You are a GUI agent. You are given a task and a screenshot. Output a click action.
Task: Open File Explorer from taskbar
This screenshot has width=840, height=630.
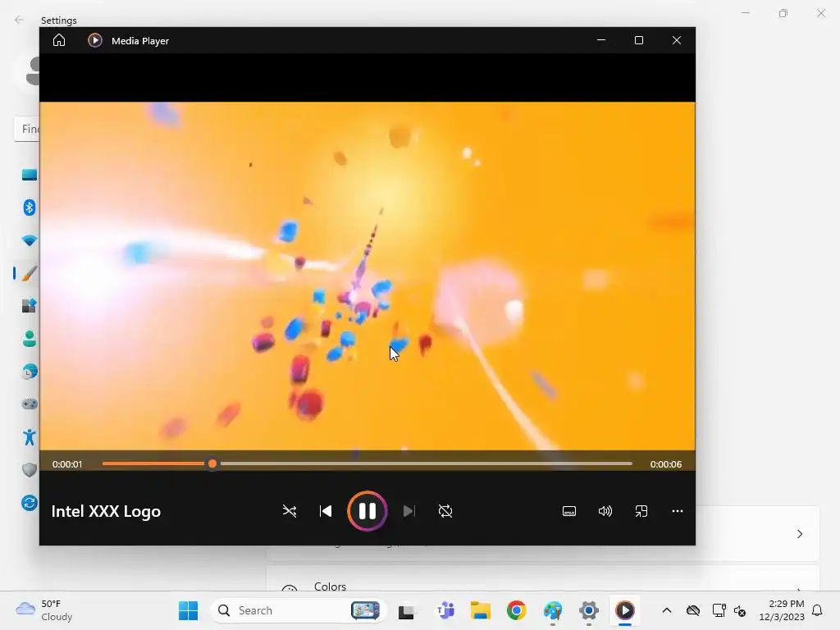(x=481, y=610)
